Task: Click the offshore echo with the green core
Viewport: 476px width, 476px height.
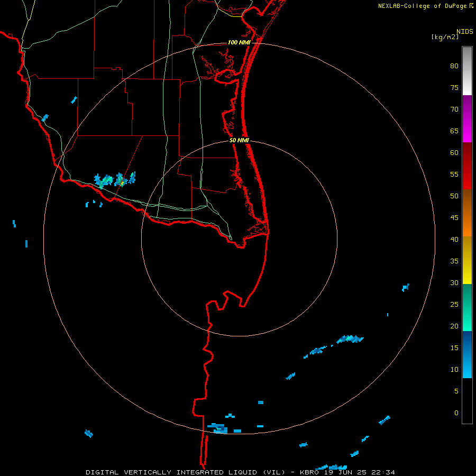Action: [x=350, y=339]
